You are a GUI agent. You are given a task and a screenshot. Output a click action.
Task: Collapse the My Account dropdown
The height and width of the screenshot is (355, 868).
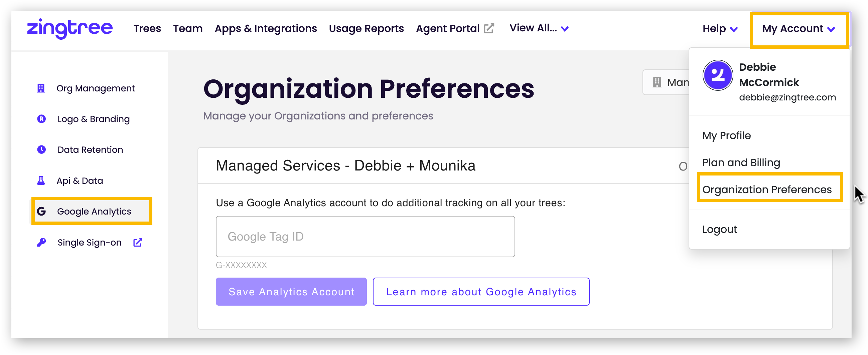click(x=798, y=29)
